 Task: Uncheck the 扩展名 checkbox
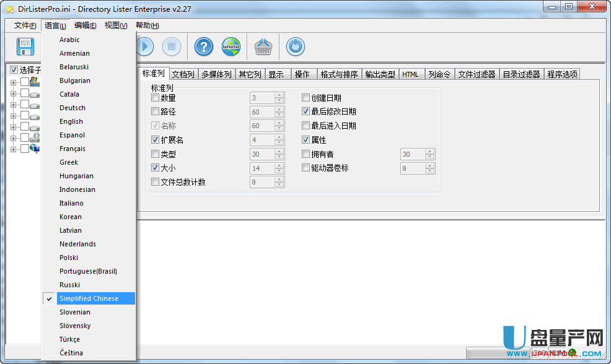coord(156,141)
